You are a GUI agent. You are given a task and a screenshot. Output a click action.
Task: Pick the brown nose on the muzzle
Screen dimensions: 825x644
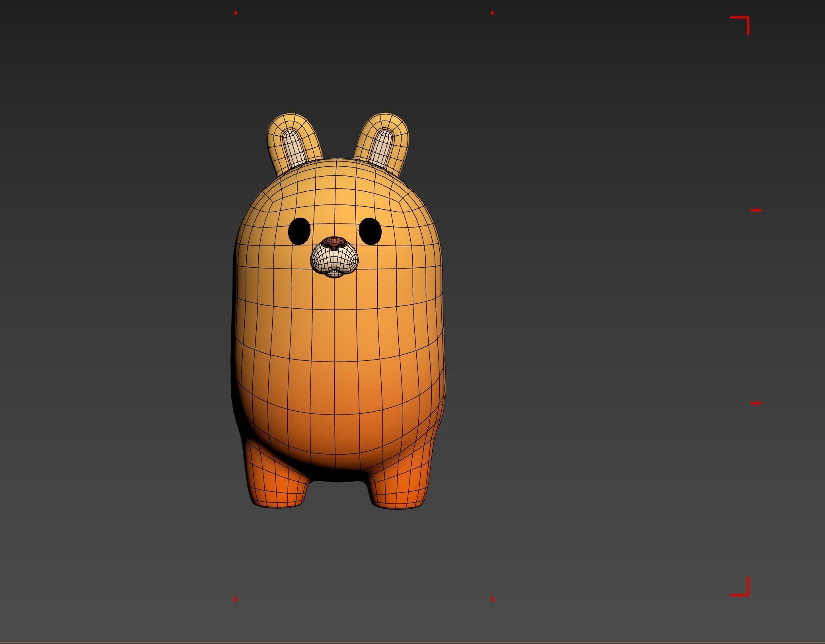pyautogui.click(x=334, y=242)
